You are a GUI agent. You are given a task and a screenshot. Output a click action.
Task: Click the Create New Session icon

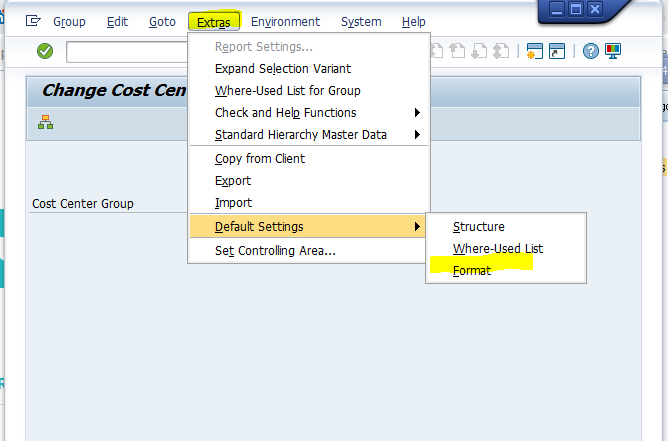[x=535, y=51]
